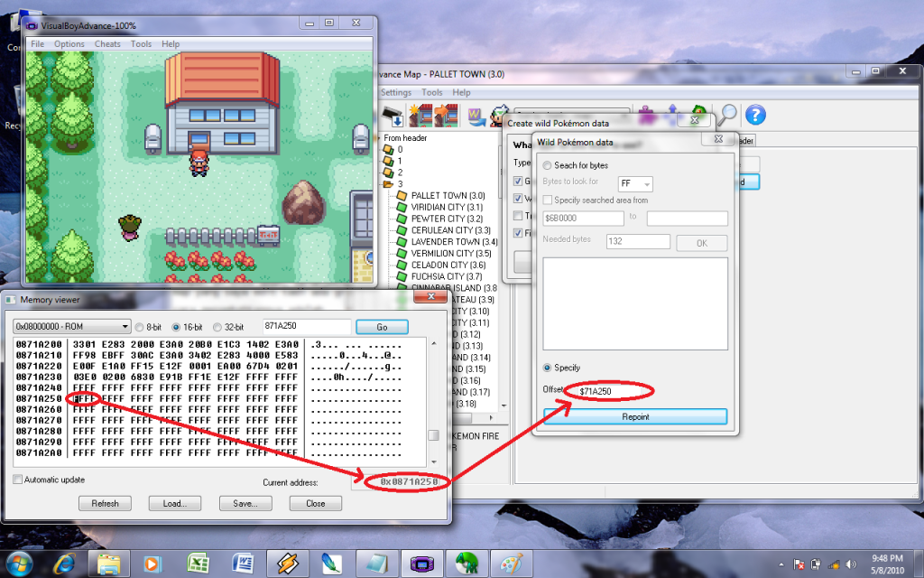The width and height of the screenshot is (924, 578).
Task: Click the map icon with orange arrow
Action: pyautogui.click(x=446, y=115)
